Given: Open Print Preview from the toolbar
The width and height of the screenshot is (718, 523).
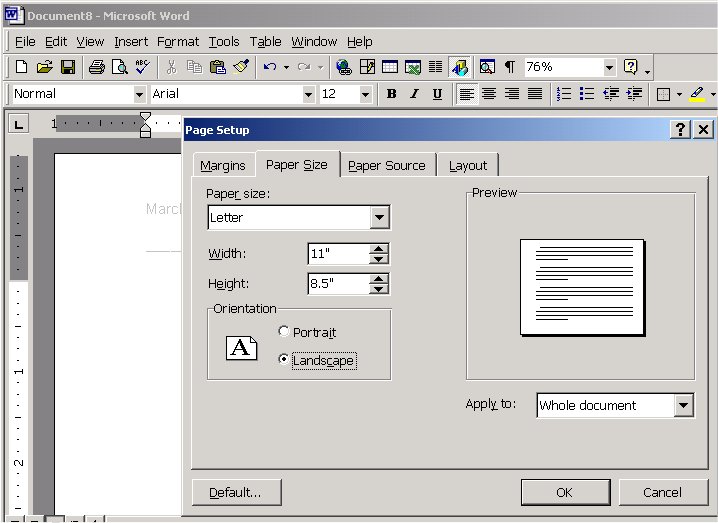Looking at the screenshot, I should (x=119, y=67).
